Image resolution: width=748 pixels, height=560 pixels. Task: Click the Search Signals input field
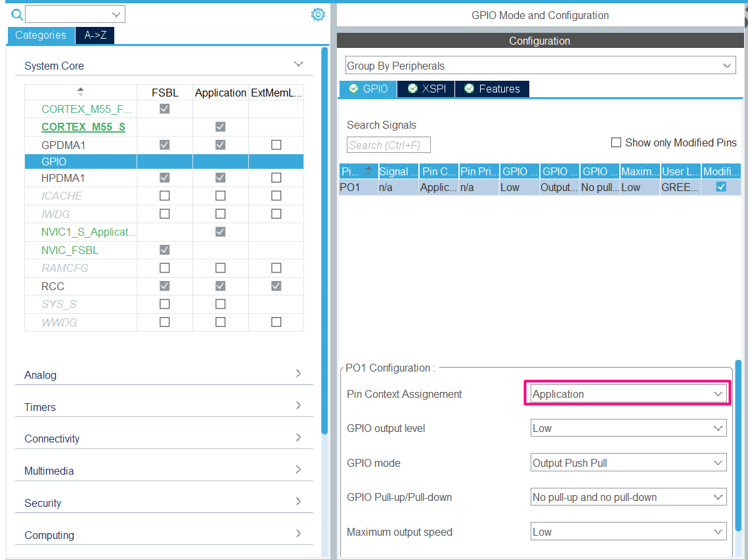387,144
